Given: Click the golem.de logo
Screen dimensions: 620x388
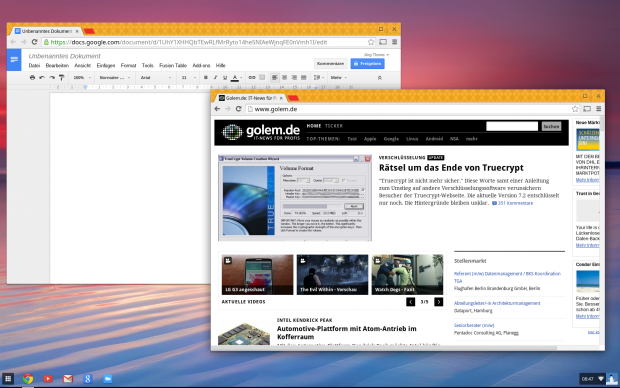Looking at the screenshot, I should point(261,132).
